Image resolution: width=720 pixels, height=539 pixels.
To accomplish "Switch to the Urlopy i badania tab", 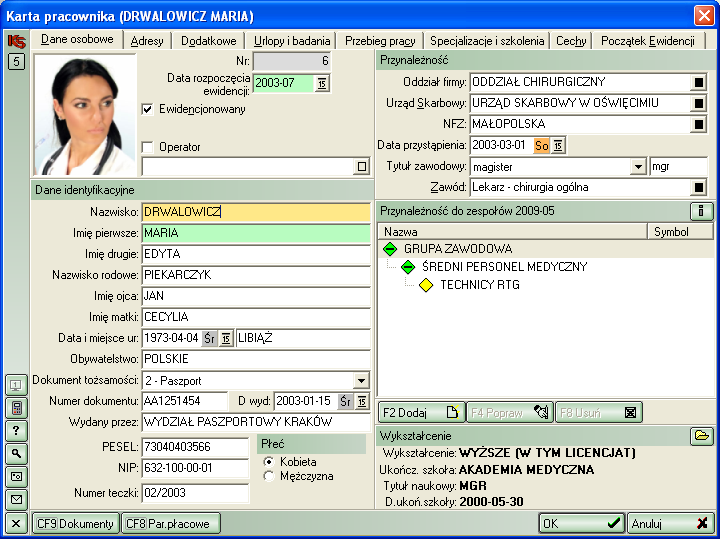I will click(289, 41).
